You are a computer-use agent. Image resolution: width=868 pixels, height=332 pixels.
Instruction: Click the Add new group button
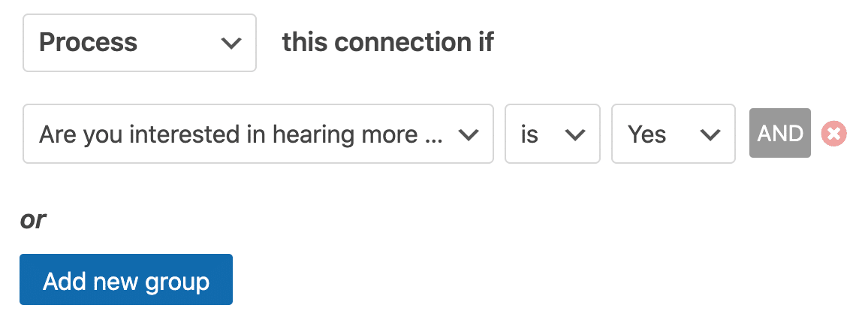tap(126, 279)
